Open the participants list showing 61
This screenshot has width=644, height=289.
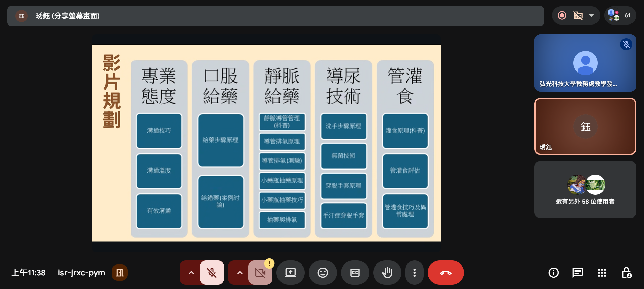[x=620, y=15]
